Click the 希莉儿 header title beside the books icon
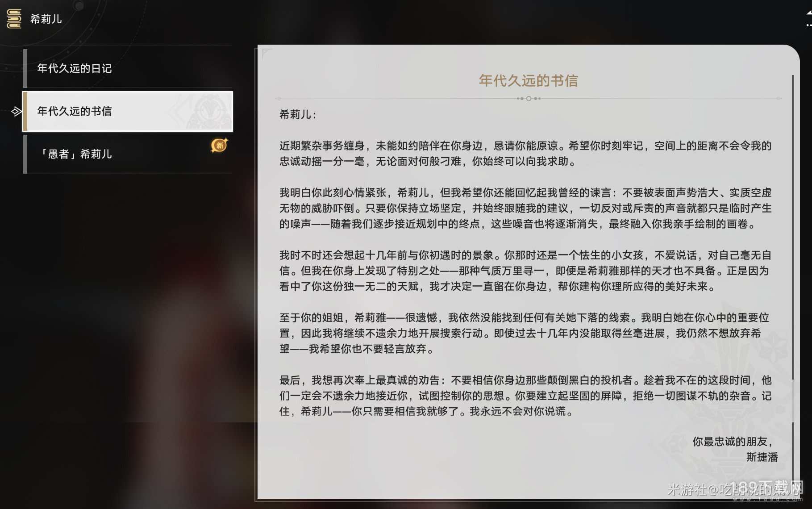This screenshot has height=509, width=812. coord(46,19)
